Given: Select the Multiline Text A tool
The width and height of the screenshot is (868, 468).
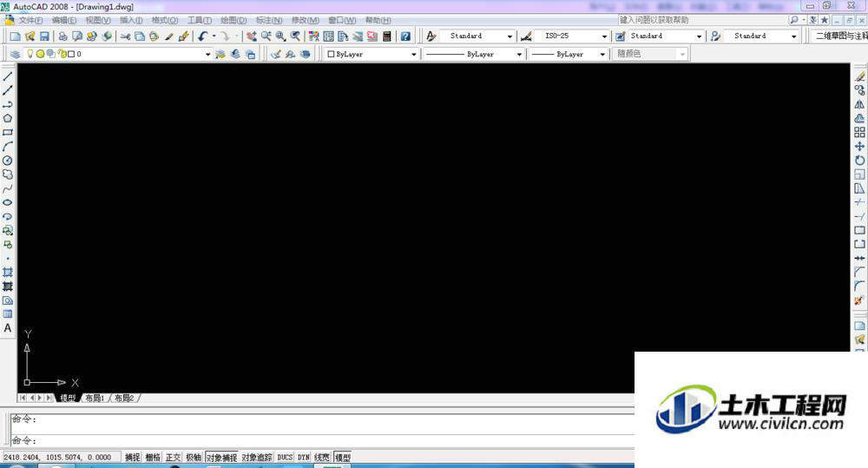Looking at the screenshot, I should tap(8, 328).
